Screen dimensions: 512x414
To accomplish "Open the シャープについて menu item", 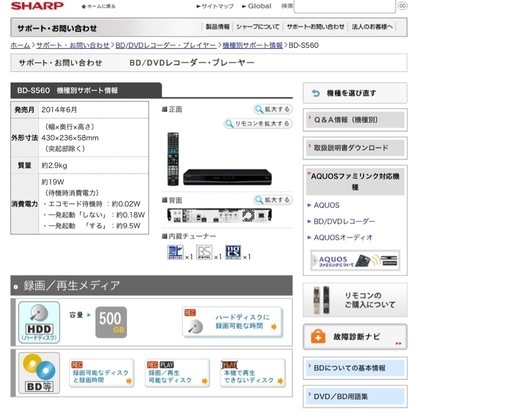I will coord(258,27).
